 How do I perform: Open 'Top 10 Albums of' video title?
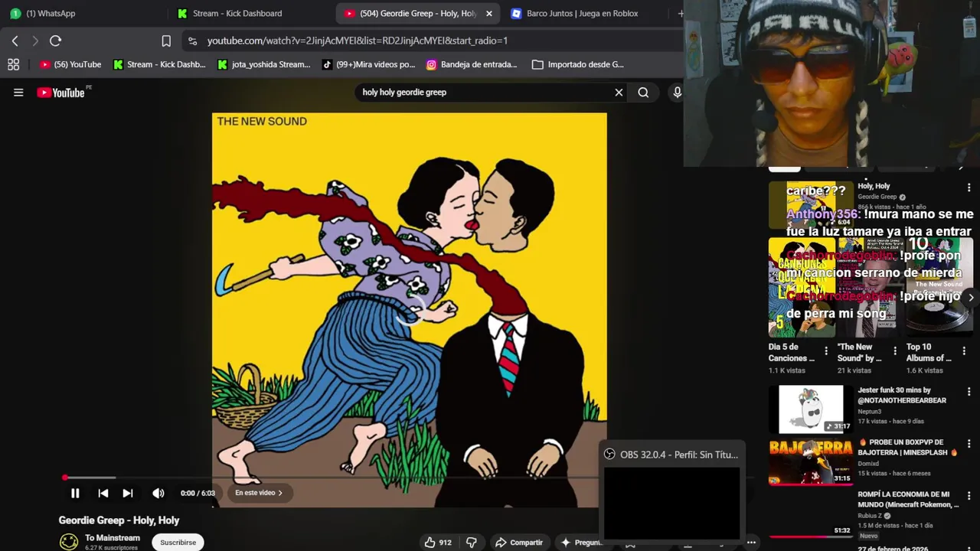pyautogui.click(x=929, y=352)
